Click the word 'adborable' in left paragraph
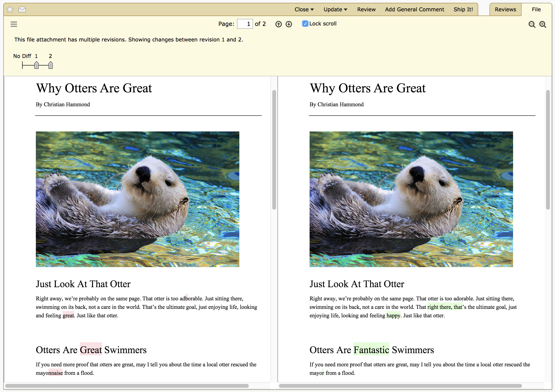555x392 pixels. pos(191,298)
